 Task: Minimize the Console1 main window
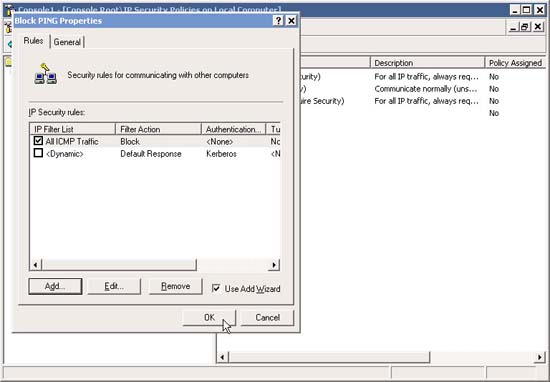pos(515,10)
